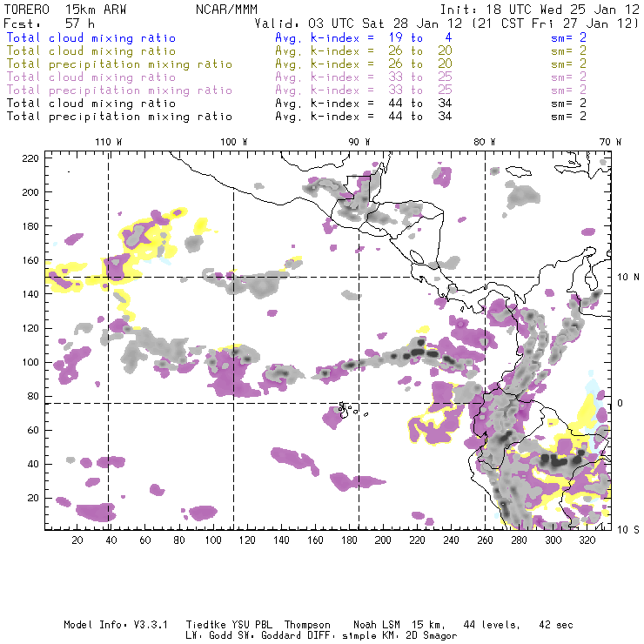644x644 pixels.
Task: Click the 'Model Info: V3.3.1' text
Action: coord(116,625)
